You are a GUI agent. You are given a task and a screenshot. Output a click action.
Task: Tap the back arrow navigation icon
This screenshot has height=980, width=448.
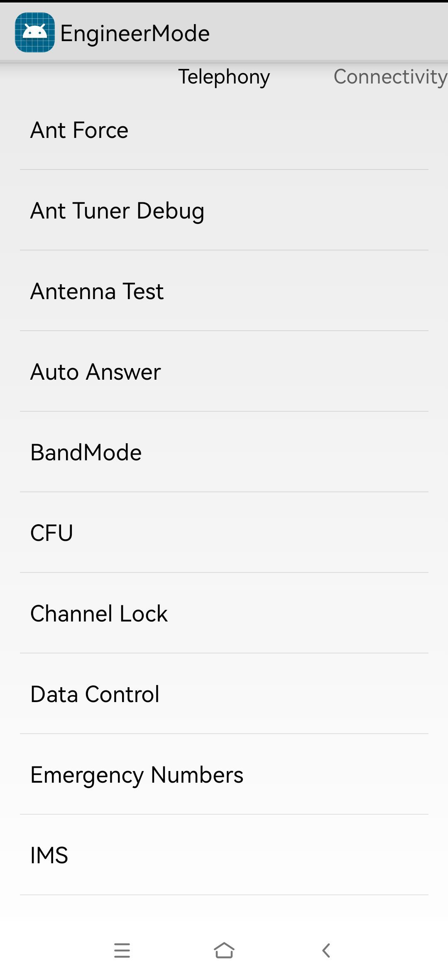(326, 951)
